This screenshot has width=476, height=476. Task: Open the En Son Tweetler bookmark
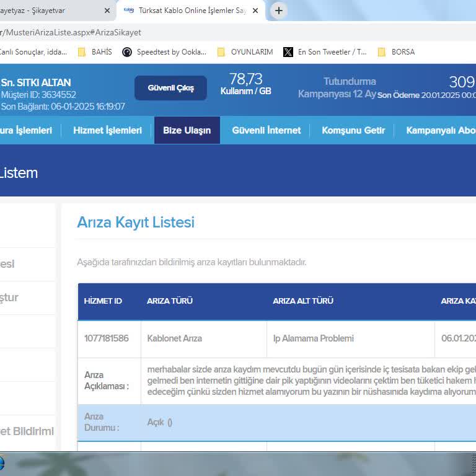pyautogui.click(x=325, y=52)
